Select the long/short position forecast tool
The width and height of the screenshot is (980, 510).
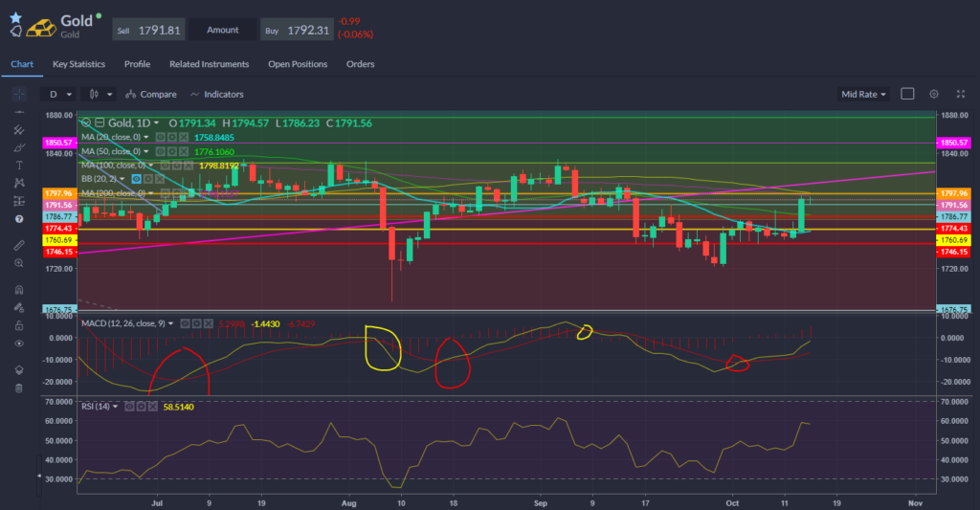point(19,201)
